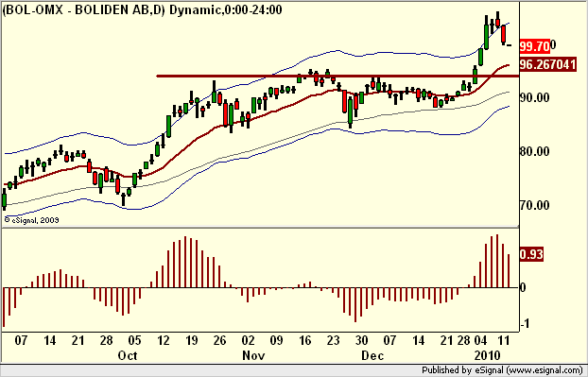The image size is (588, 377).
Task: Click the eSignal 2009 copyright notice
Action: 31,220
